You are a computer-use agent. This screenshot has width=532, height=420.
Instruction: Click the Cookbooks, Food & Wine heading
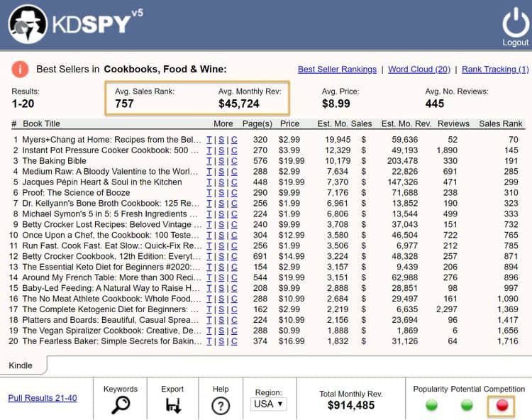(165, 70)
